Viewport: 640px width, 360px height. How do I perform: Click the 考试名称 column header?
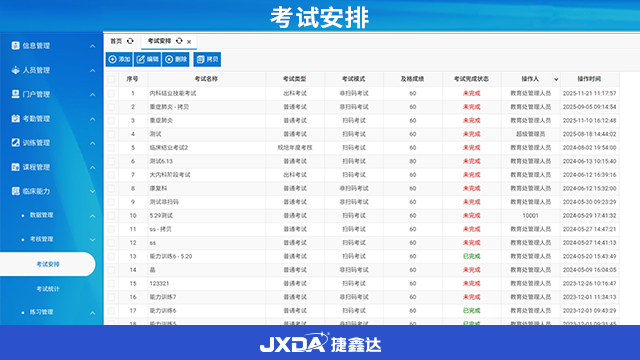206,79
